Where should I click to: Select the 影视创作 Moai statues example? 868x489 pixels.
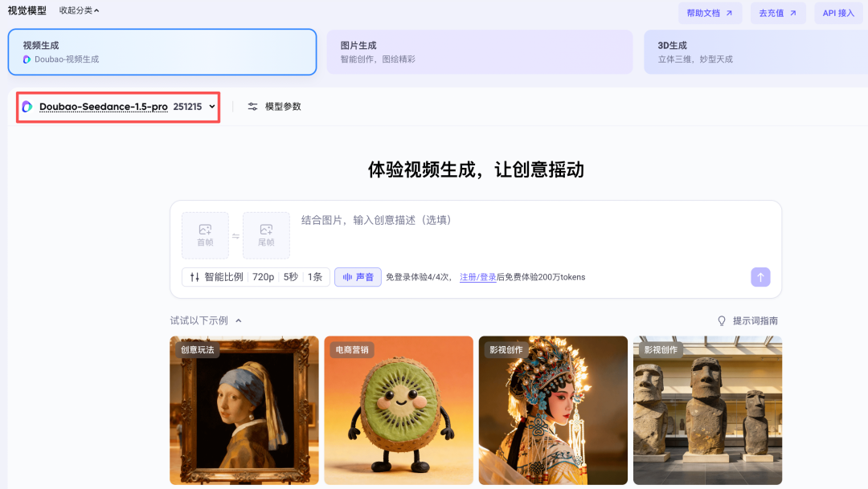click(x=707, y=410)
